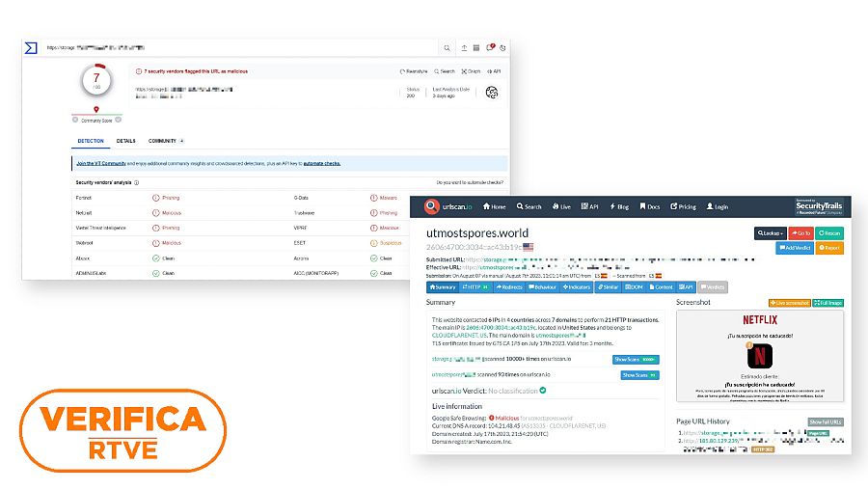The image size is (868, 489).
Task: Switch to the DETAILS tab
Action: point(125,141)
